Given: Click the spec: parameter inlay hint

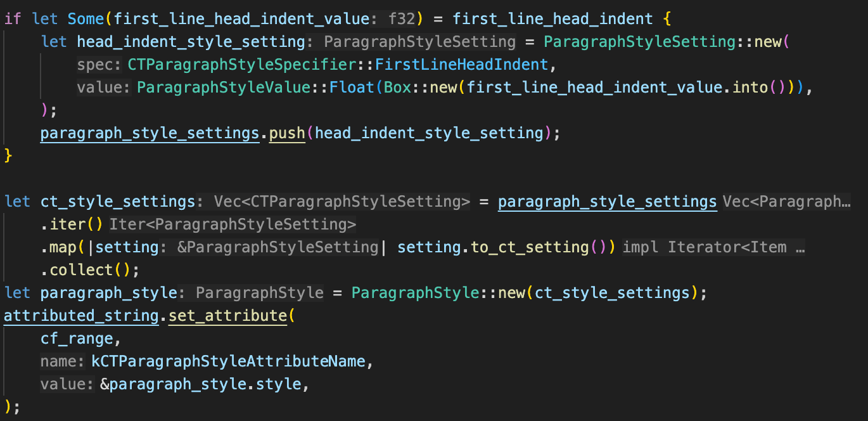Looking at the screenshot, I should point(99,65).
